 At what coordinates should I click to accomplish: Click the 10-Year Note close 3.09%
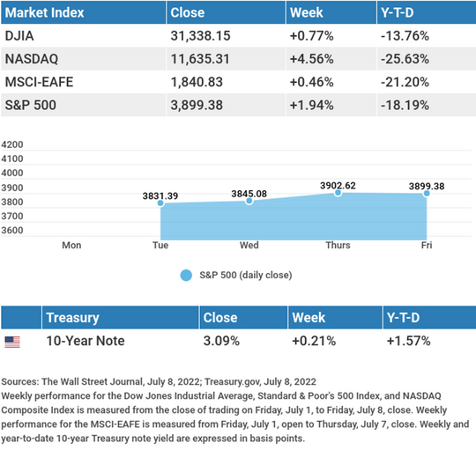(x=221, y=341)
